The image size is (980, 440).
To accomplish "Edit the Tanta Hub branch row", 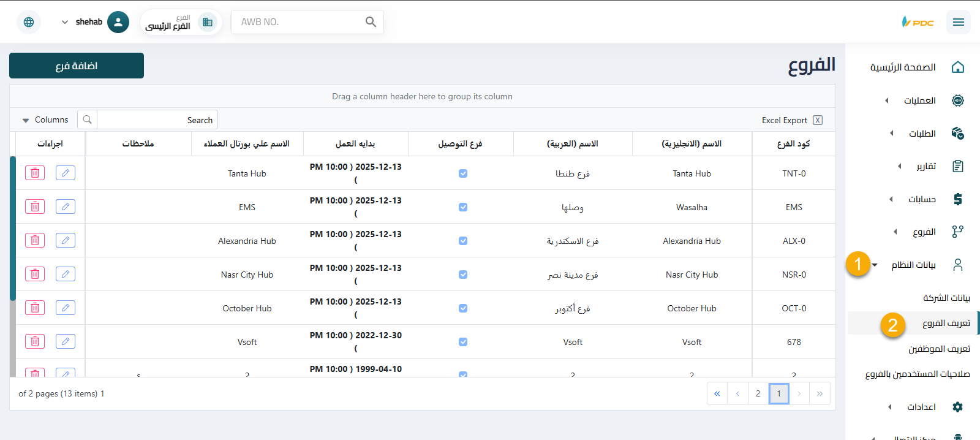I will [66, 173].
